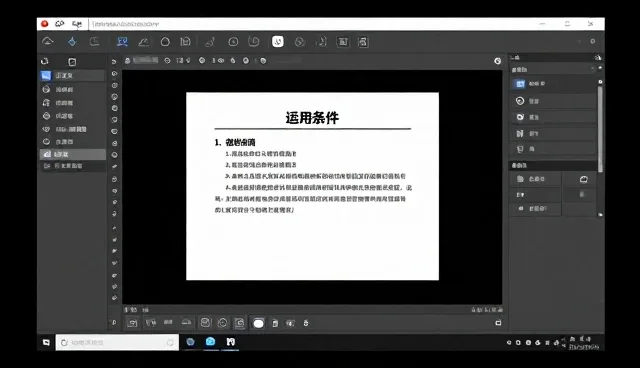Select the left list row with blue picture icon
This screenshot has height=368, width=640.
point(73,75)
